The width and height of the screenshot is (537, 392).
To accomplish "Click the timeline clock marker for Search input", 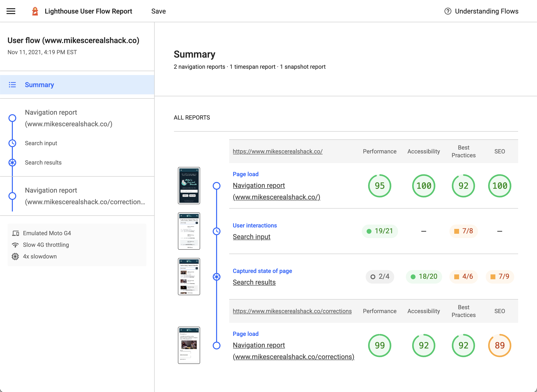I will point(217,231).
